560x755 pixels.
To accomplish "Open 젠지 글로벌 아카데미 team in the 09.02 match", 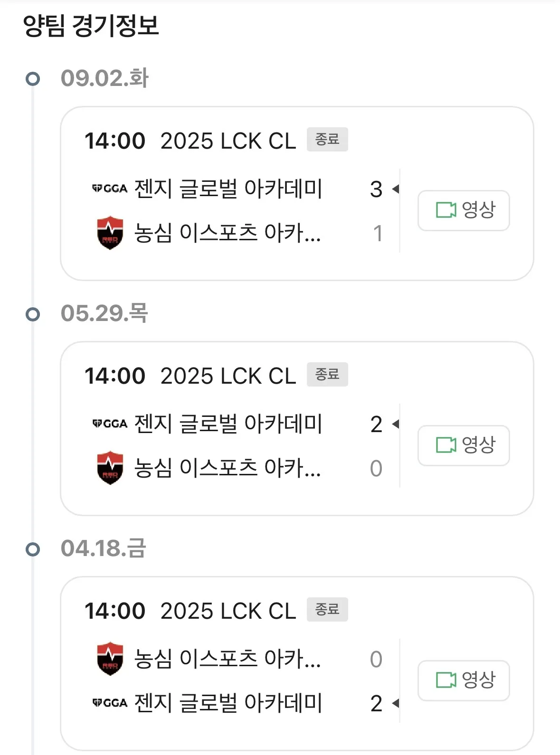I will [228, 189].
